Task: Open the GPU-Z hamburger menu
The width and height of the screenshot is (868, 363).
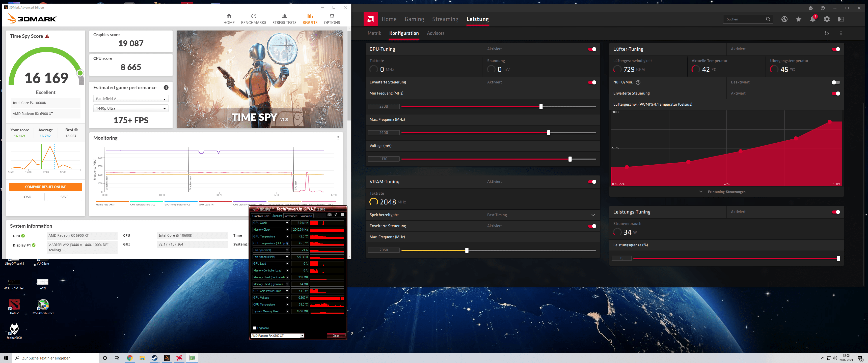Action: [342, 215]
